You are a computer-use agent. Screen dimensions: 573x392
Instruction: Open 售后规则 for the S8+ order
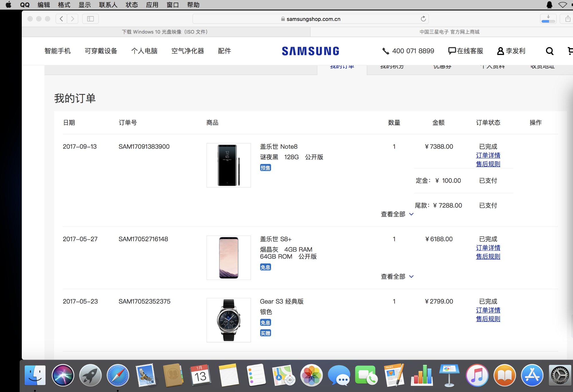(x=488, y=256)
